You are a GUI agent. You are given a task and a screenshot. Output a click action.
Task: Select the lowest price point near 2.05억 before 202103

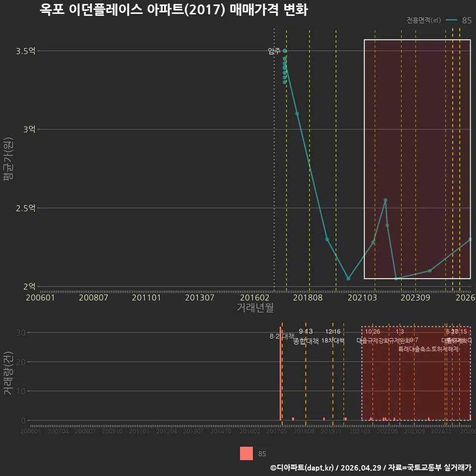(x=348, y=278)
